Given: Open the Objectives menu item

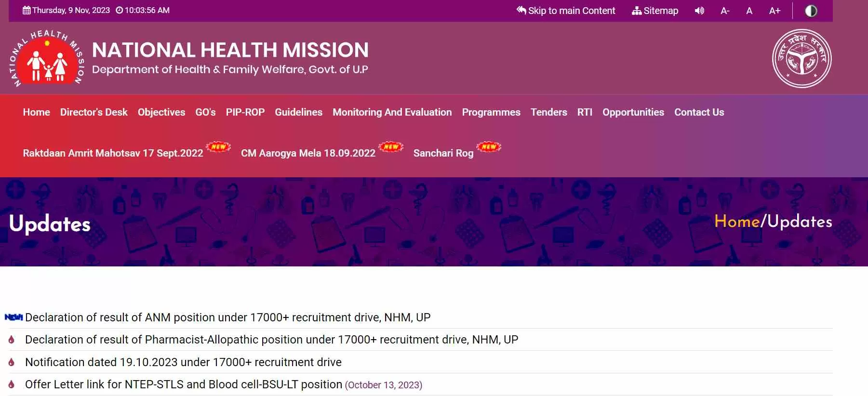Looking at the screenshot, I should pos(161,112).
